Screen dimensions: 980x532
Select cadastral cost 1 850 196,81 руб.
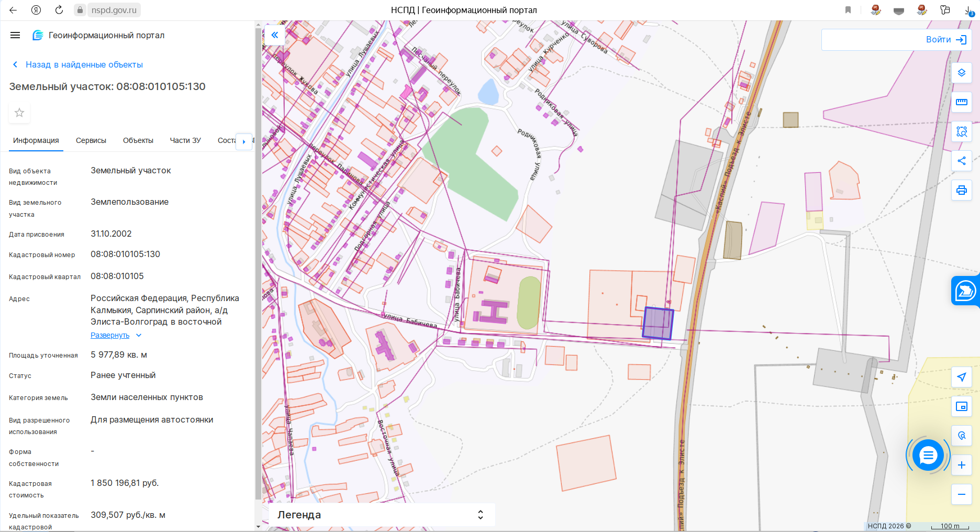125,483
